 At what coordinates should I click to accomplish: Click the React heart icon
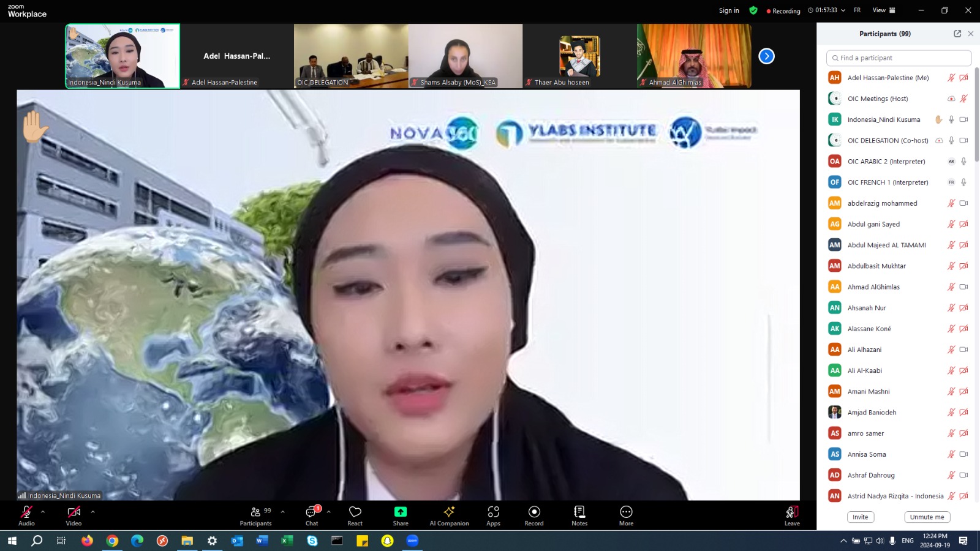pos(355,515)
